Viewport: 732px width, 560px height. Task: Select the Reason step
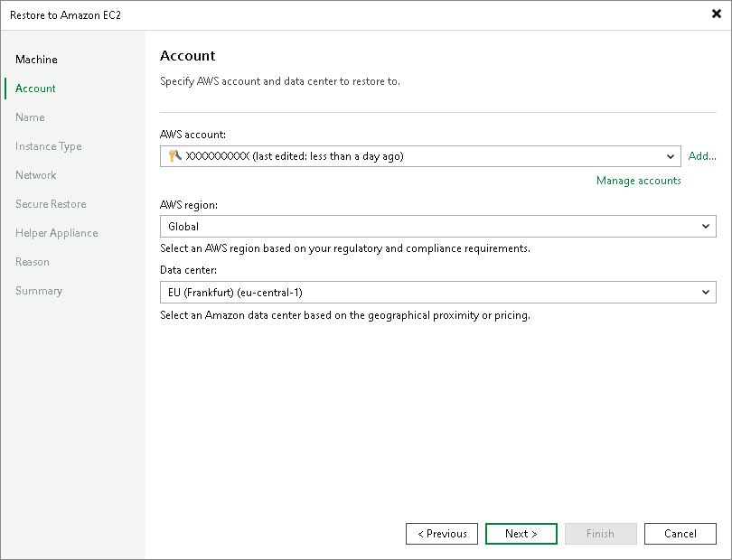[33, 262]
